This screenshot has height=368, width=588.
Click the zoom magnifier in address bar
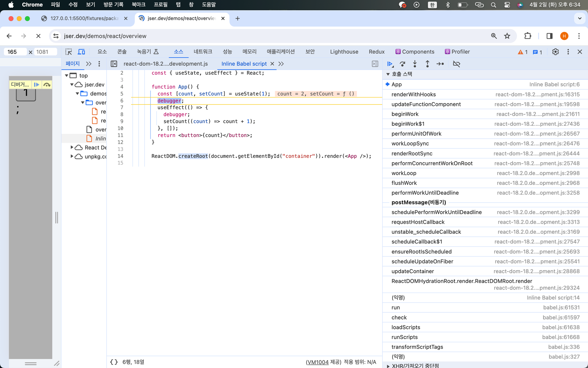(494, 36)
